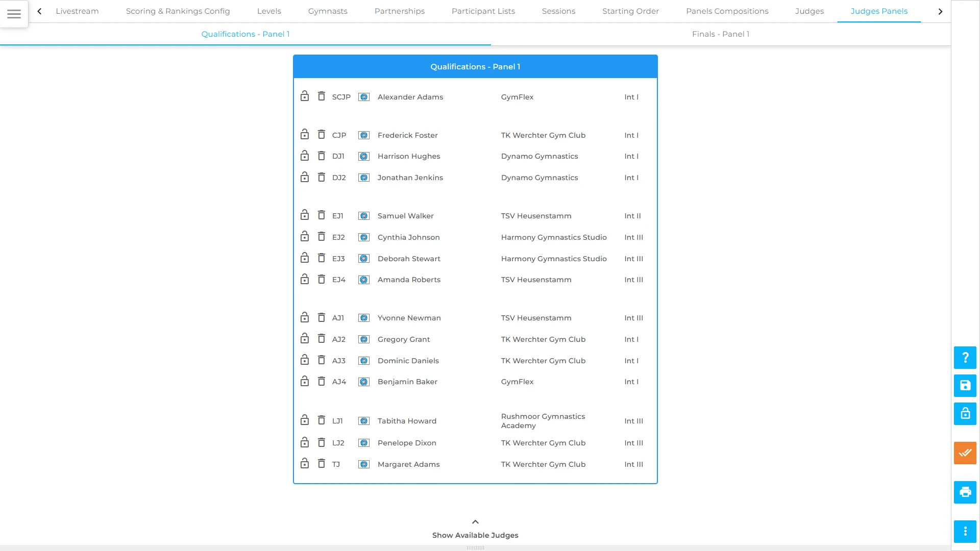Select judge name Cynthia Johnson
Viewport: 980px width, 551px height.
(x=408, y=237)
